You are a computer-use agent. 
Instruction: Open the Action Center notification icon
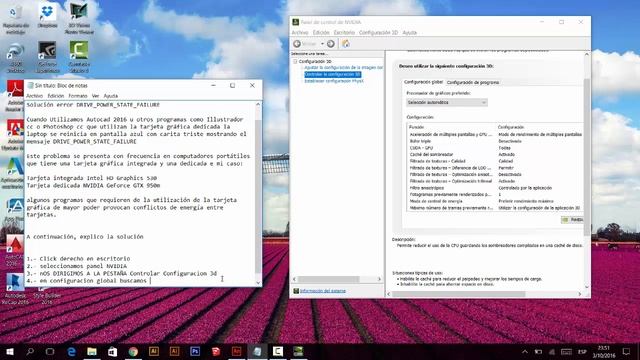click(627, 351)
